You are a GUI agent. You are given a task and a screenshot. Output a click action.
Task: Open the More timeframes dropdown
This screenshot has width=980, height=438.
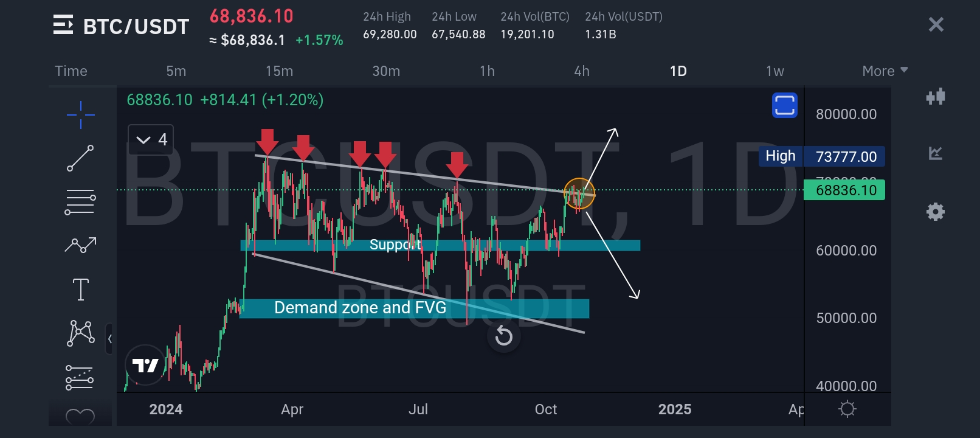point(885,71)
